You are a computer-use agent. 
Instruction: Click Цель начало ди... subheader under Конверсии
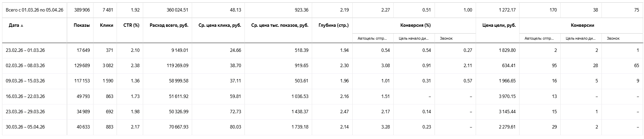click(580, 39)
